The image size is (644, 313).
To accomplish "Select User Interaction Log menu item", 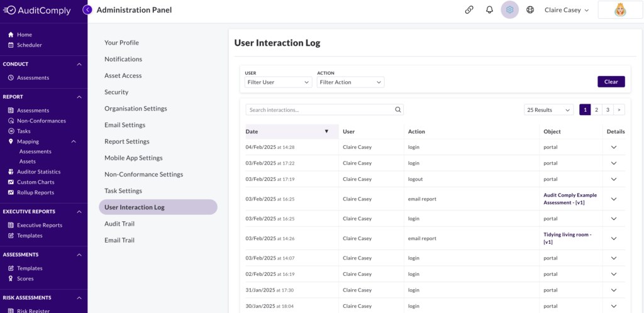I will (158, 207).
